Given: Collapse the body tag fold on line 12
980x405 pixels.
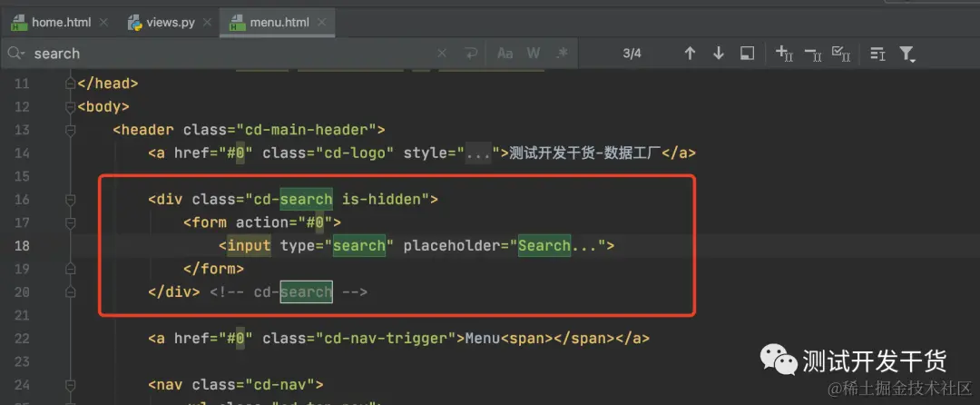Looking at the screenshot, I should click(x=70, y=107).
